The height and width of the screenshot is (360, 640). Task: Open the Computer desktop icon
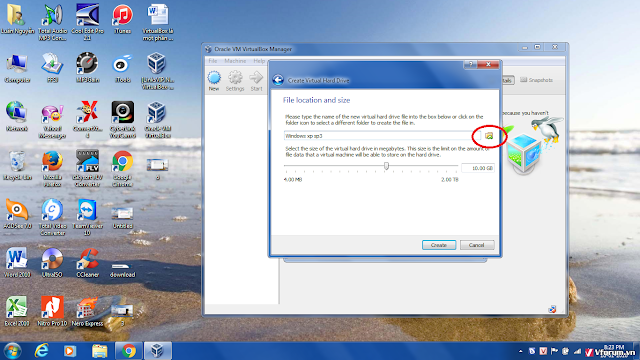pos(17,68)
